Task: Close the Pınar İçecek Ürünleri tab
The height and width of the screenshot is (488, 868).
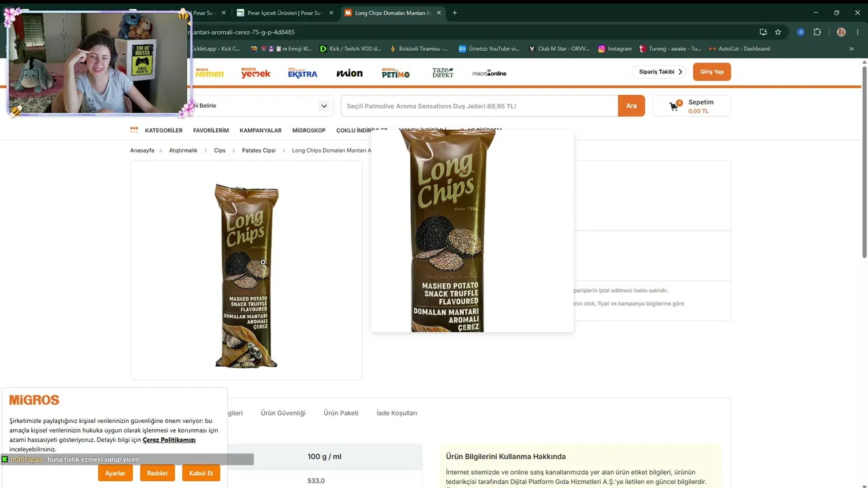Action: [x=332, y=13]
